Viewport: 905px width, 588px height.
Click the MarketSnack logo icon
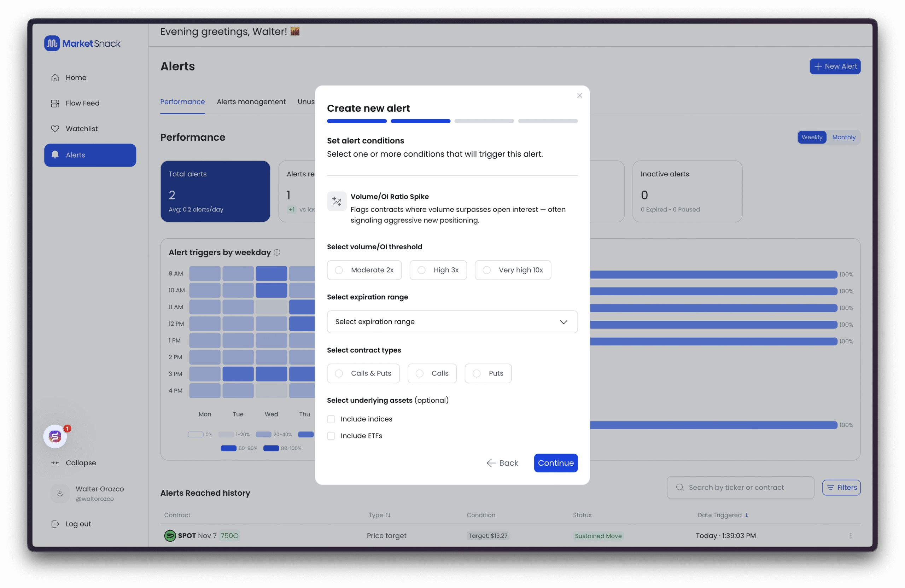[x=52, y=43]
